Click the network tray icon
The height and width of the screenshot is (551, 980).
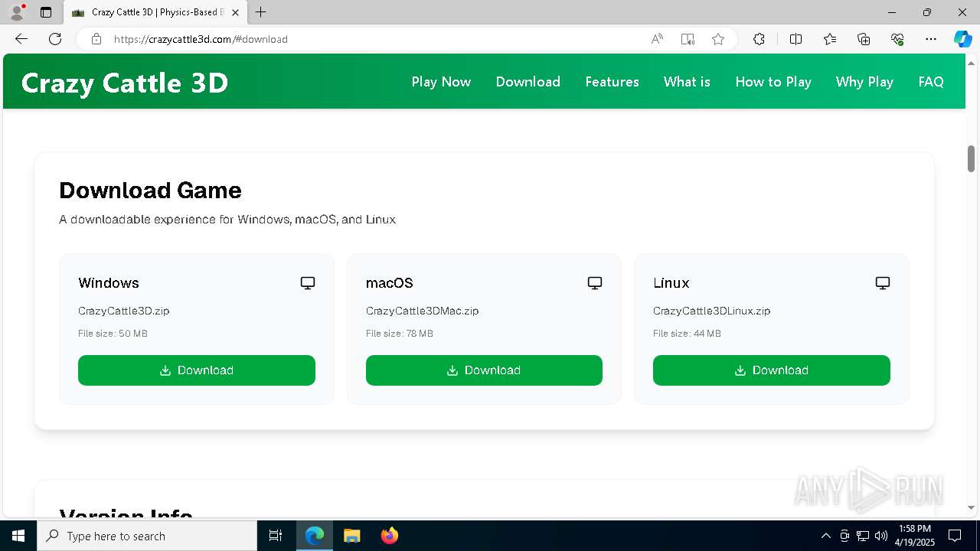click(863, 536)
